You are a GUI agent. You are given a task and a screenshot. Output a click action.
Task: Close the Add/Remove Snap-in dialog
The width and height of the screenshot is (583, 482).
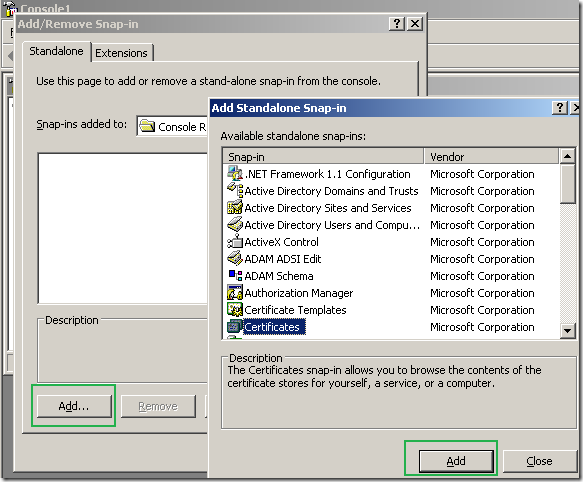[x=415, y=24]
